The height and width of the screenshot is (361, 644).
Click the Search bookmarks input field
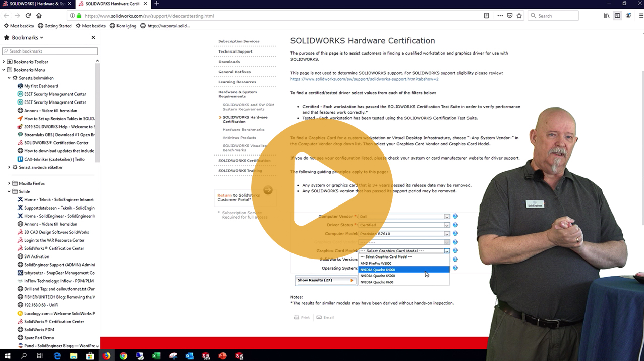[50, 51]
